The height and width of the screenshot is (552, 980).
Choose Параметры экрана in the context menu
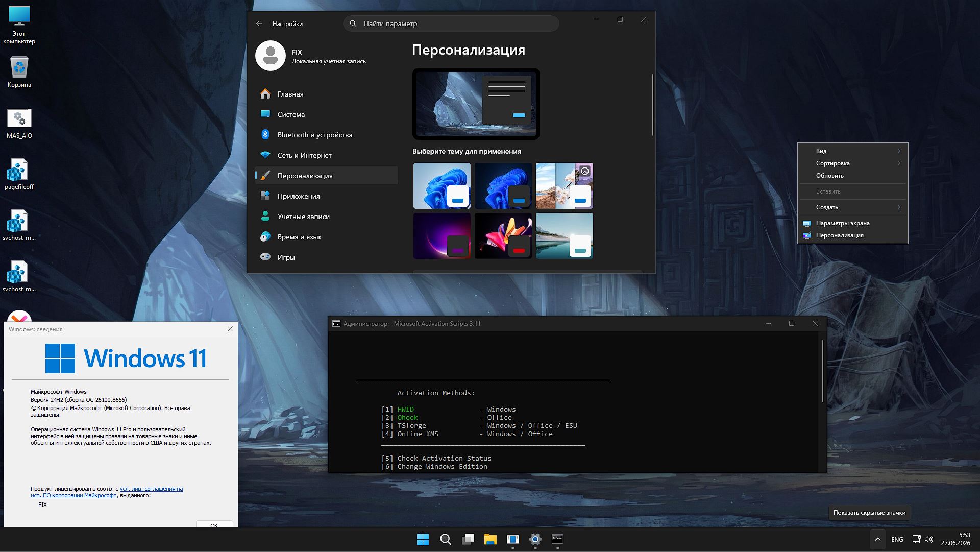[x=853, y=223]
